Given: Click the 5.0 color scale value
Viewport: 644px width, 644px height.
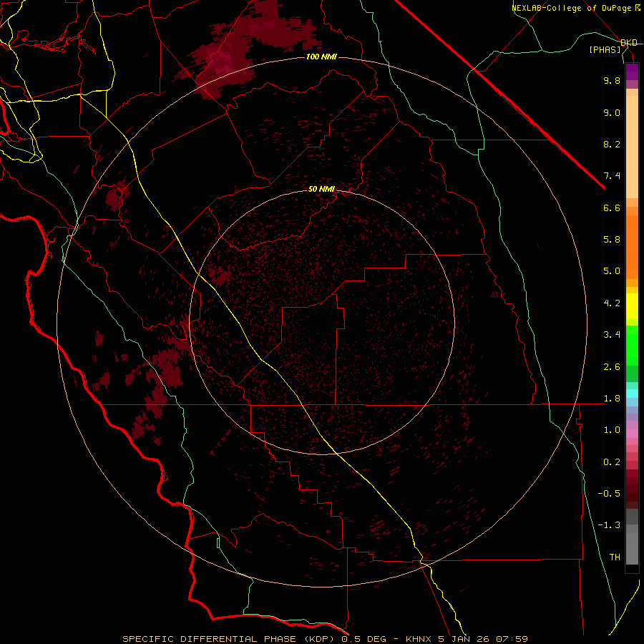Looking at the screenshot, I should (x=612, y=271).
